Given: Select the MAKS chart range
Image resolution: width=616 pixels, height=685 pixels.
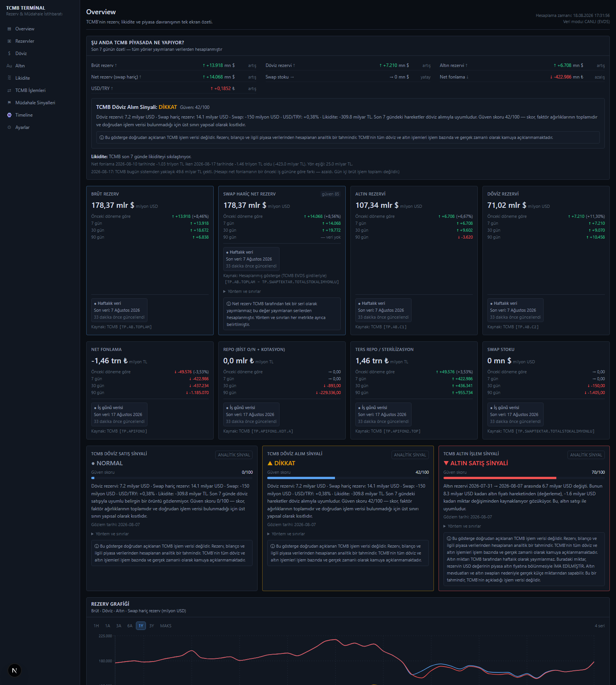Looking at the screenshot, I should [x=166, y=626].
